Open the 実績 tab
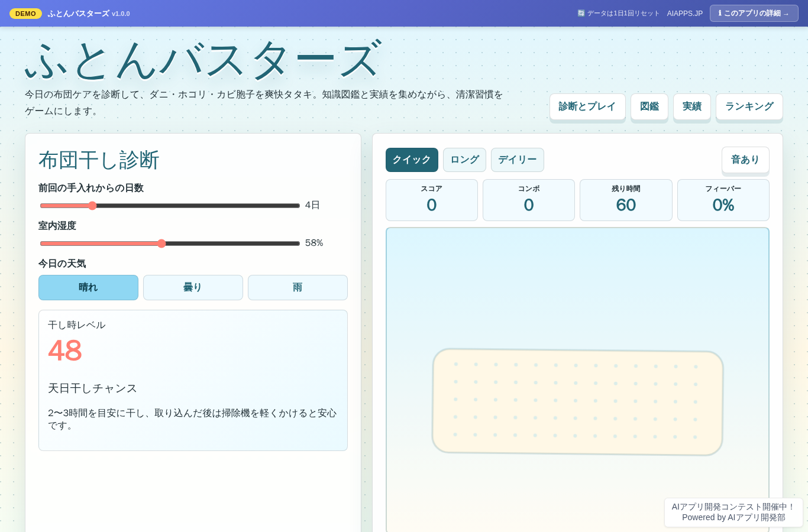 692,106
